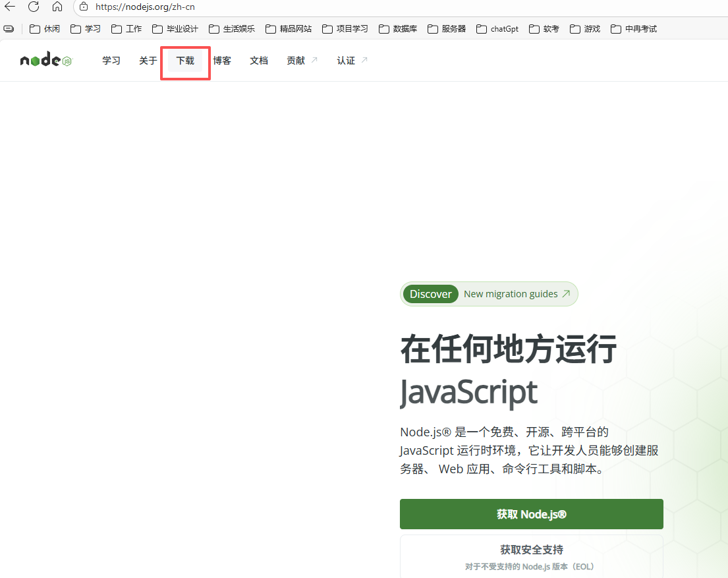This screenshot has width=728, height=578.
Task: Click the 获取安全支持 button
Action: pos(531,557)
